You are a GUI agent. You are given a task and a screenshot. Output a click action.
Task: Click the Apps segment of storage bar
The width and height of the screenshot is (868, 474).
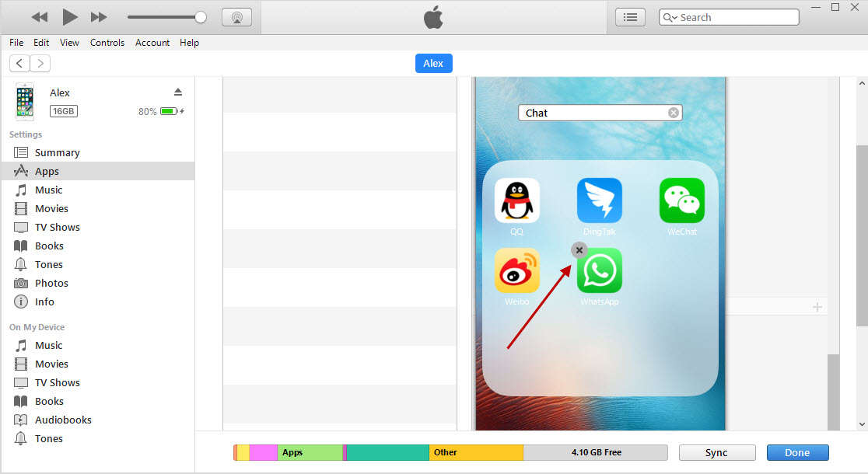point(310,452)
